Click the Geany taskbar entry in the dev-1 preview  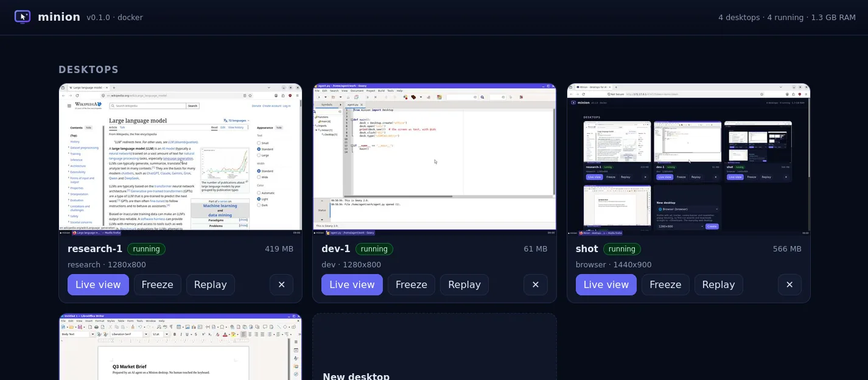[350, 233]
